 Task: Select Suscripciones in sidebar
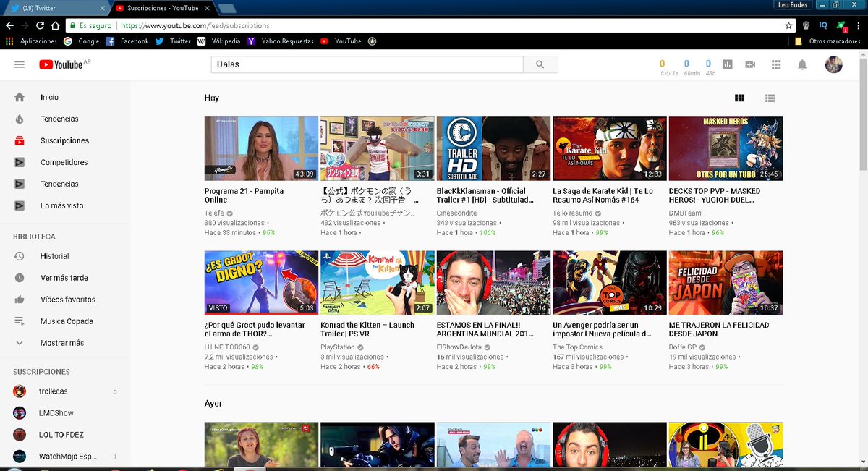[65, 140]
